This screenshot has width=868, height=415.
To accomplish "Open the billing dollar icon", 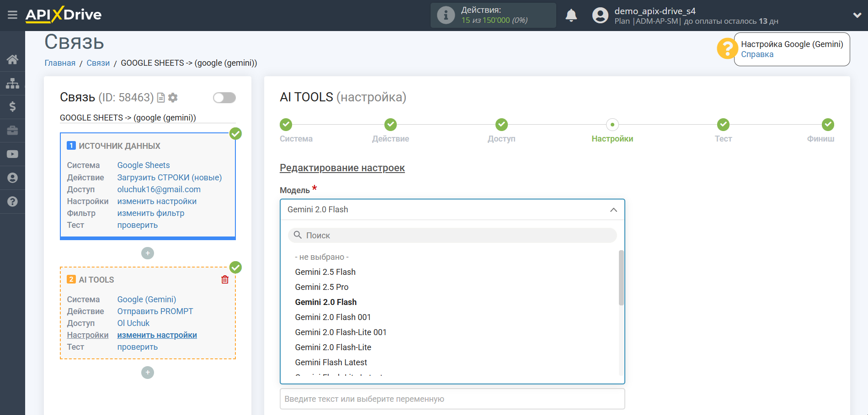I will (x=12, y=107).
